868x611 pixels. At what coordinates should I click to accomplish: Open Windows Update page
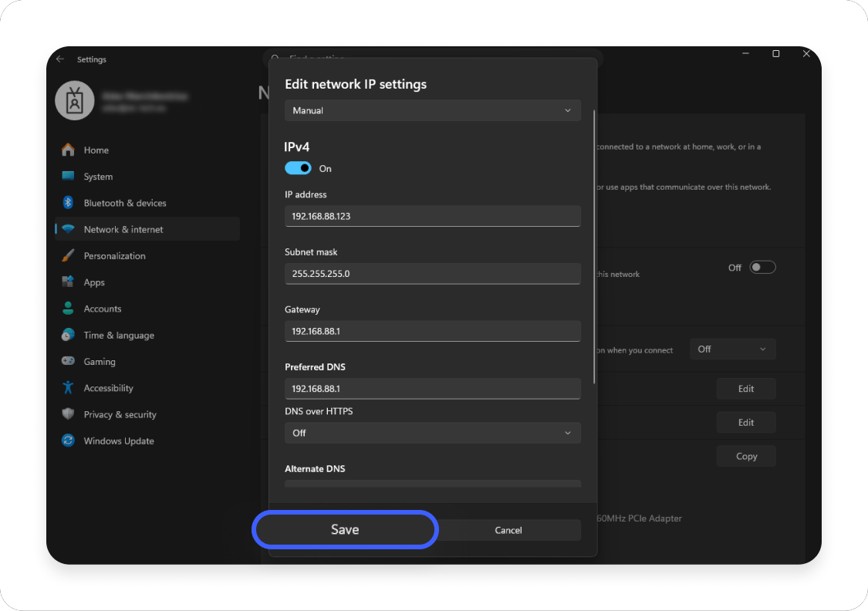147,441
